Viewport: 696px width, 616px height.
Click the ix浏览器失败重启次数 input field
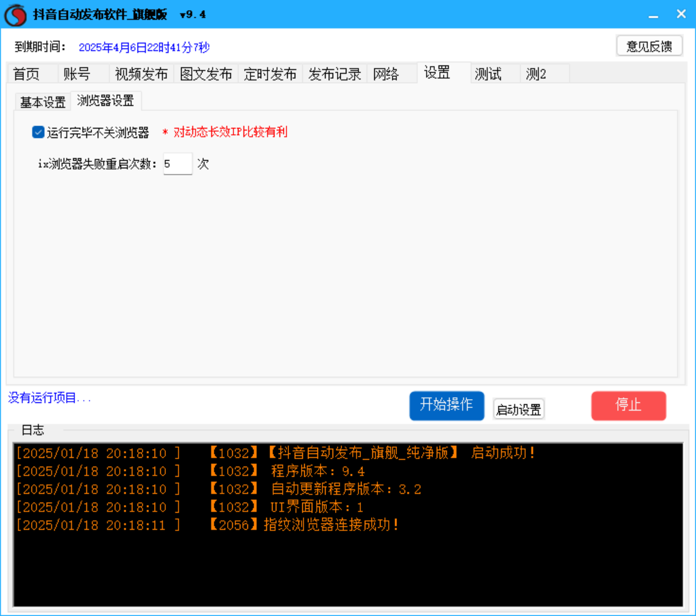pos(177,164)
